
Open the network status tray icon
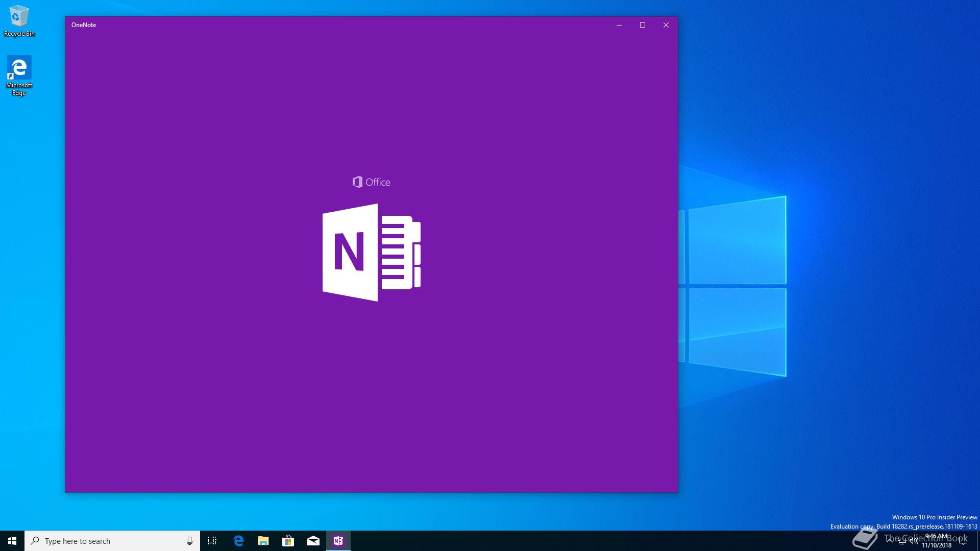(902, 541)
